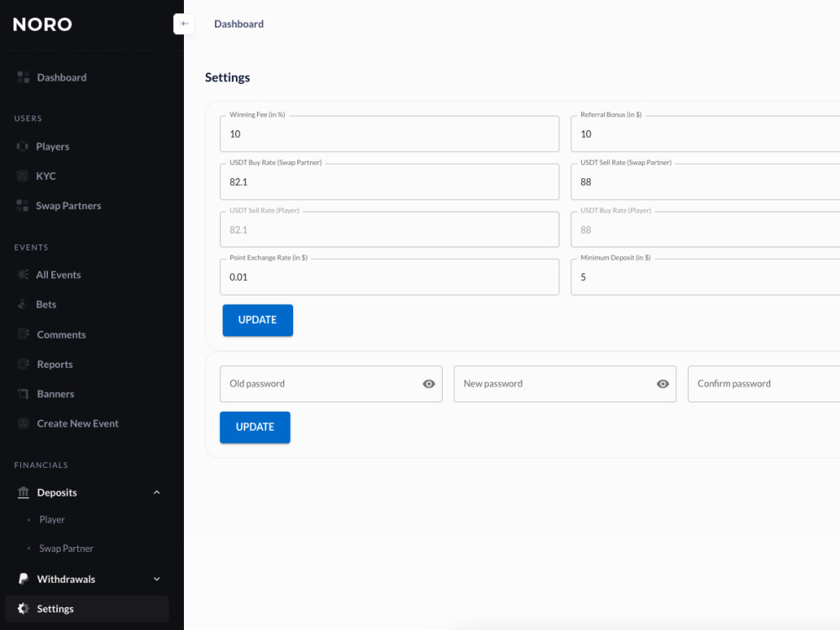Click the FINANCIALS section label
This screenshot has height=630, width=840.
pos(41,465)
